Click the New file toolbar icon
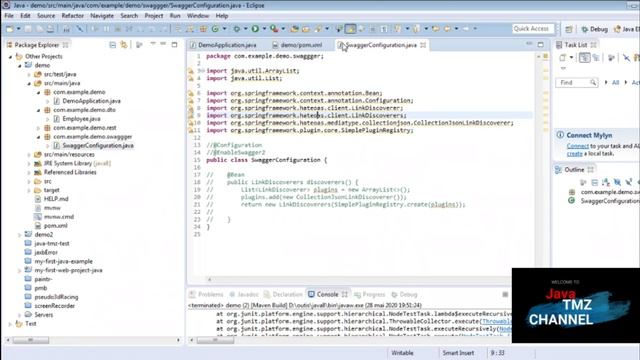640x360 pixels. coord(9,29)
